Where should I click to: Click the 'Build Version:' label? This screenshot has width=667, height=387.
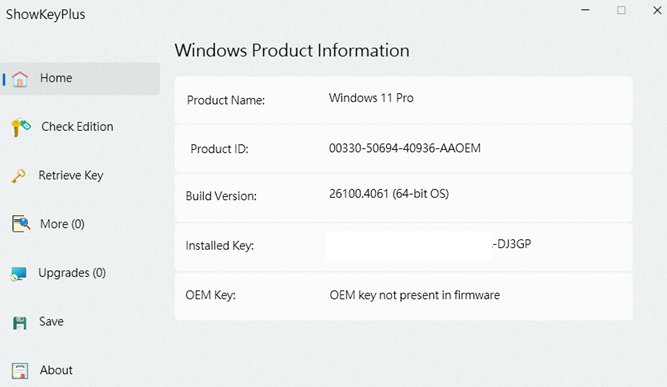tap(221, 196)
